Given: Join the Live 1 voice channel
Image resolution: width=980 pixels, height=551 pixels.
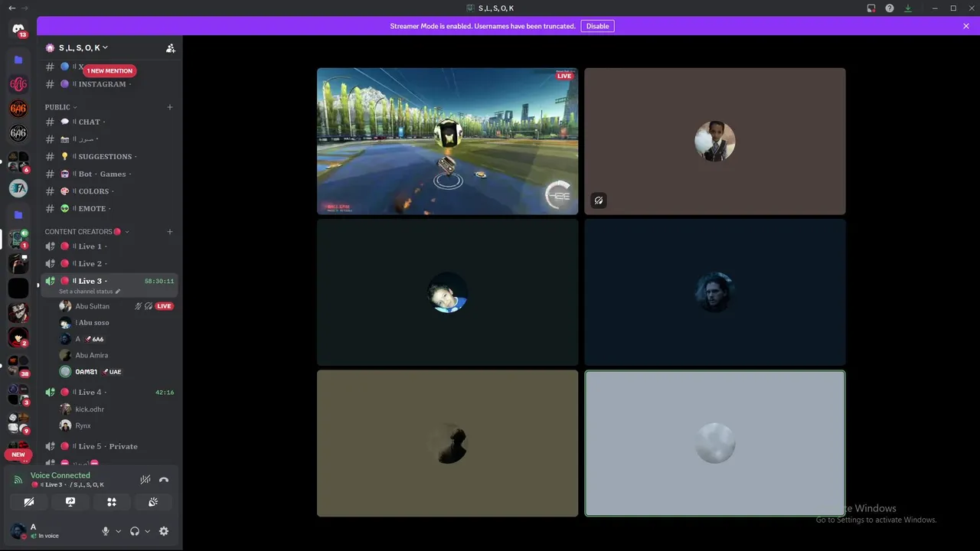Looking at the screenshot, I should tap(109, 246).
